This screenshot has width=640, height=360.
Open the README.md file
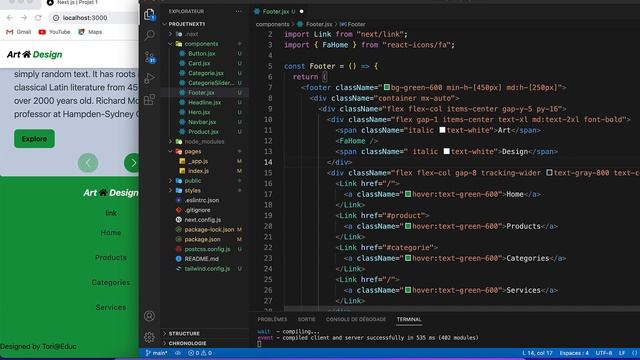201,259
